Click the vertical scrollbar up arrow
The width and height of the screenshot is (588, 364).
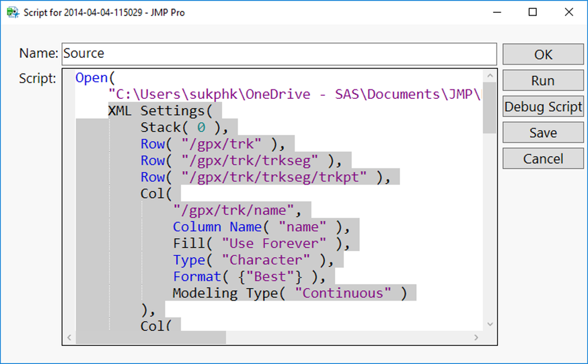490,76
